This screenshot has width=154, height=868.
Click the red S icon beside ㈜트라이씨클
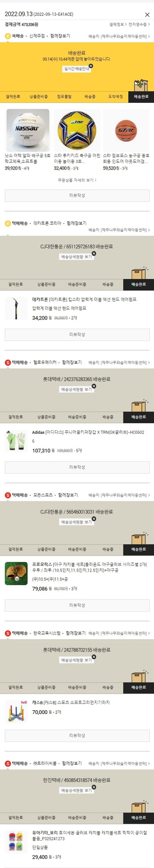click(x=8, y=763)
